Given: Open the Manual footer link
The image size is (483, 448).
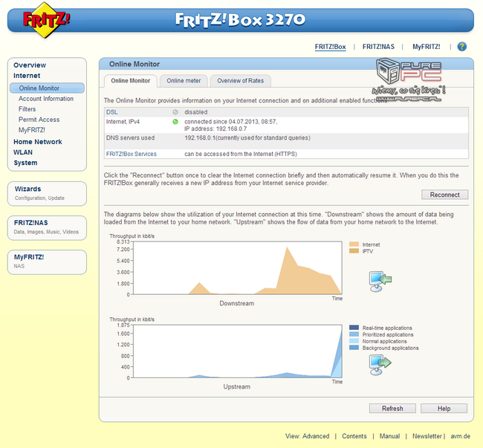Looking at the screenshot, I should point(389,436).
